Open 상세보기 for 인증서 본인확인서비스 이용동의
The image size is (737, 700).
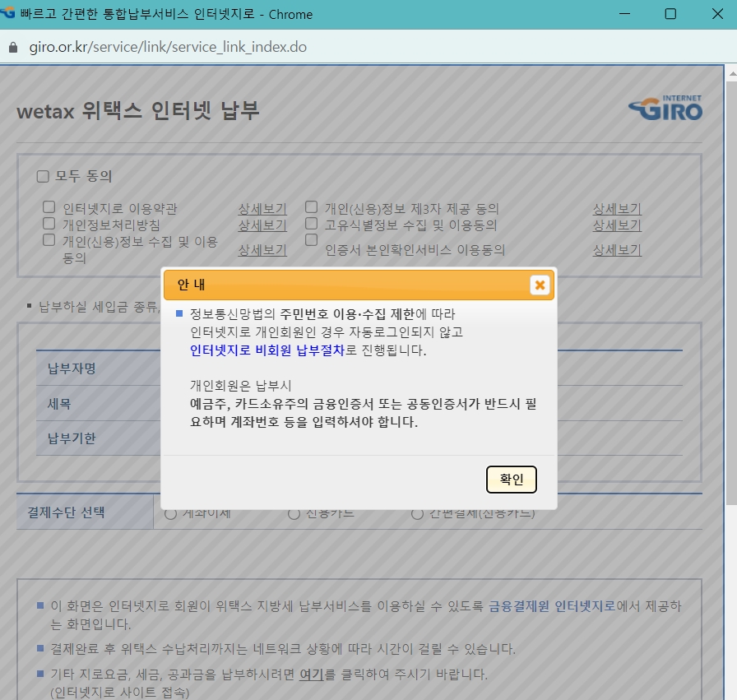tap(617, 249)
